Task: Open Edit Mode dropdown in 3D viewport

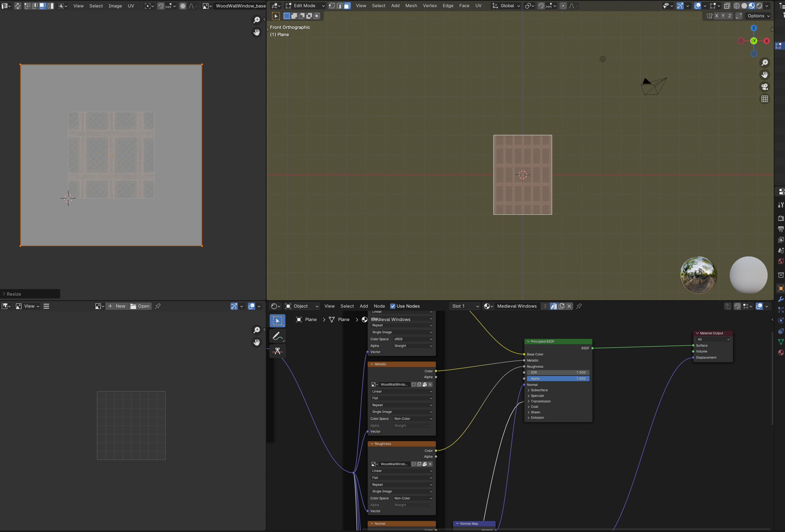Action: (x=305, y=6)
